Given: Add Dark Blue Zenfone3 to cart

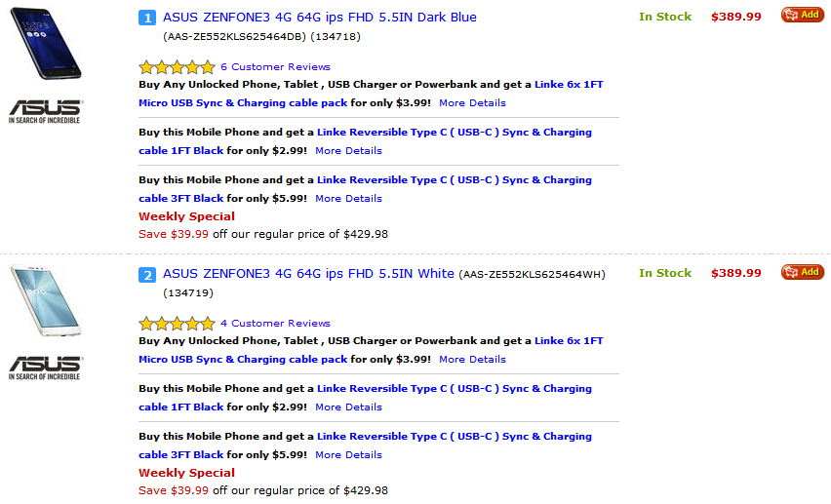Looking at the screenshot, I should [802, 15].
